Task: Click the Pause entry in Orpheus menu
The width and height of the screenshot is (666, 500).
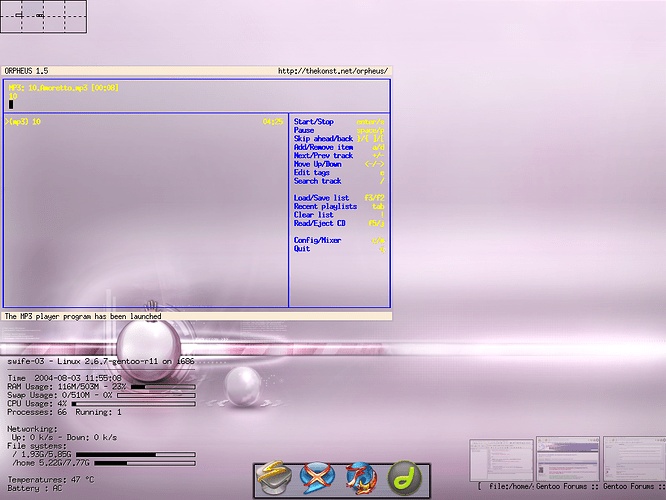Action: coord(304,130)
